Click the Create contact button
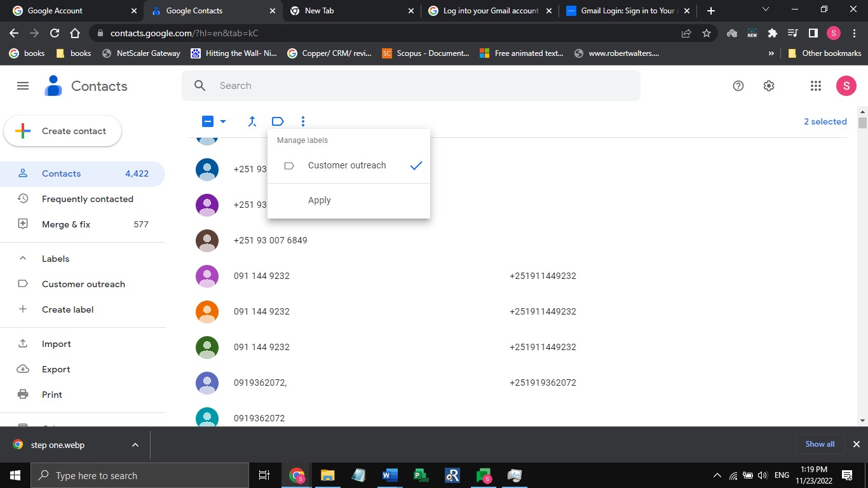The width and height of the screenshot is (868, 488). point(62,131)
